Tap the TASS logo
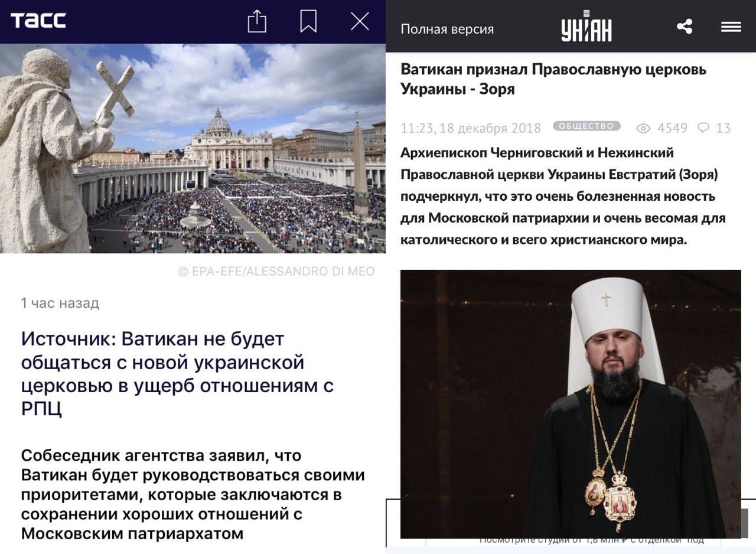The height and width of the screenshot is (554, 756). 38,21
